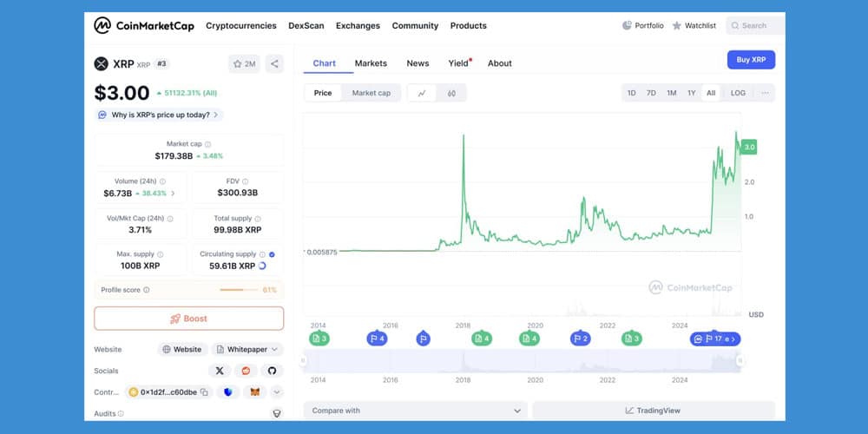Click the Buy XRP button
868x434 pixels.
click(751, 60)
